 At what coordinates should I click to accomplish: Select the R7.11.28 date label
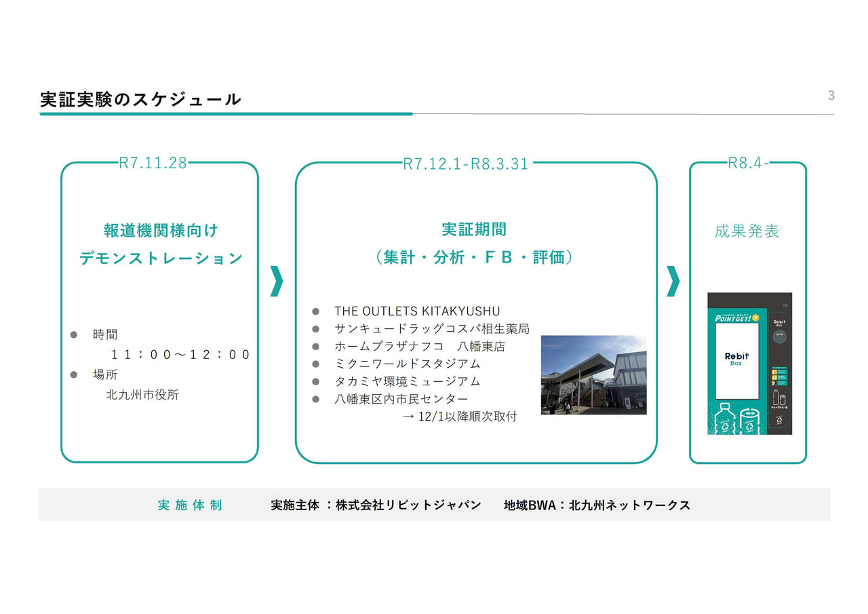(x=153, y=164)
